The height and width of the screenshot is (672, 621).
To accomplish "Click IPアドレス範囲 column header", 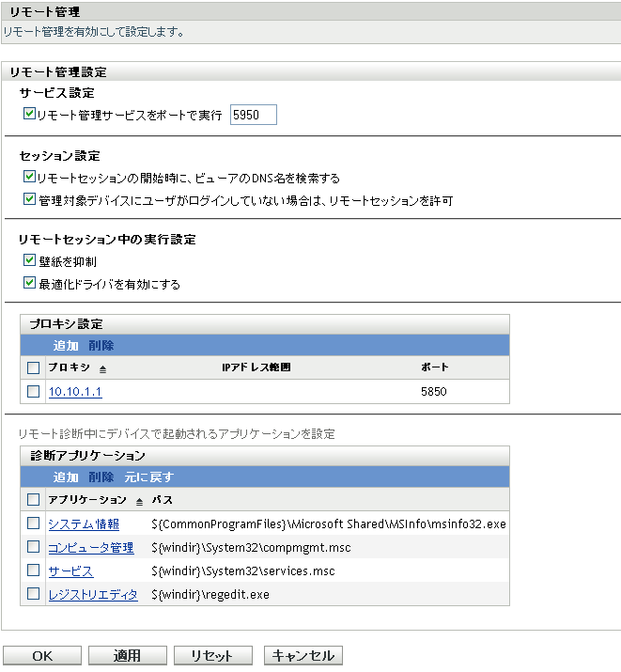I will pos(256,367).
